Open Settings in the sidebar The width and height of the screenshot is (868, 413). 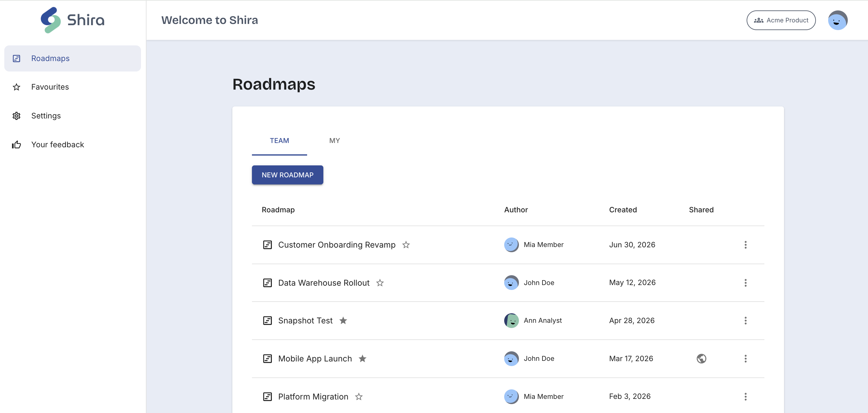(x=72, y=116)
